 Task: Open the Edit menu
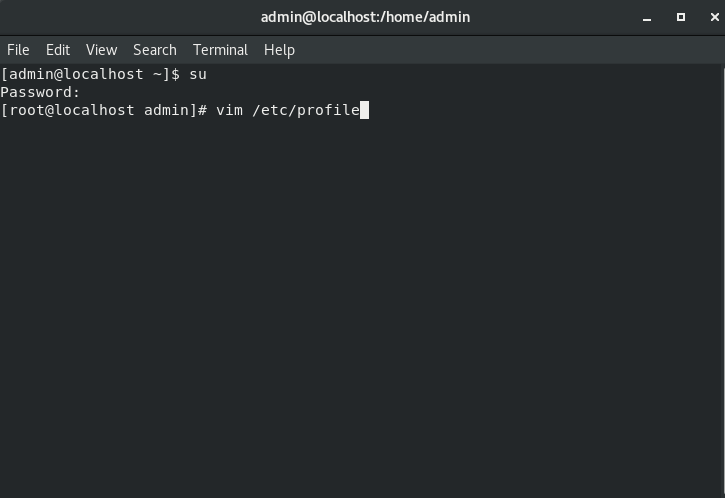tap(58, 50)
